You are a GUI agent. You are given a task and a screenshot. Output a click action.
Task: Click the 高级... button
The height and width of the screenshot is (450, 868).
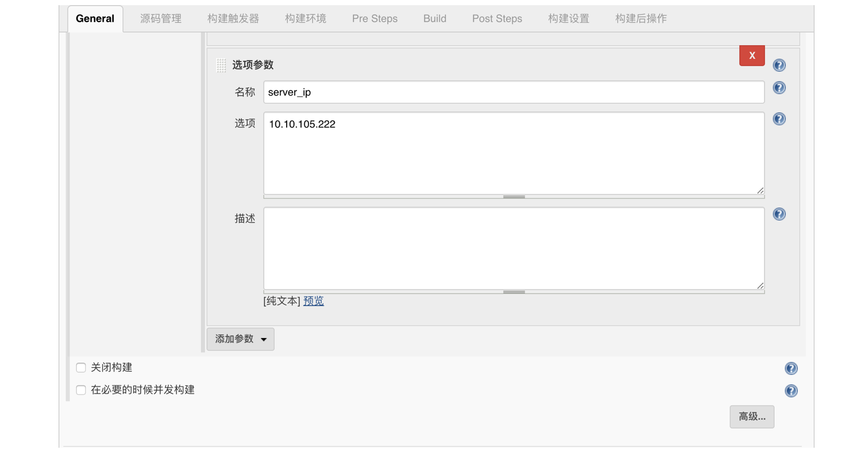[x=752, y=417]
